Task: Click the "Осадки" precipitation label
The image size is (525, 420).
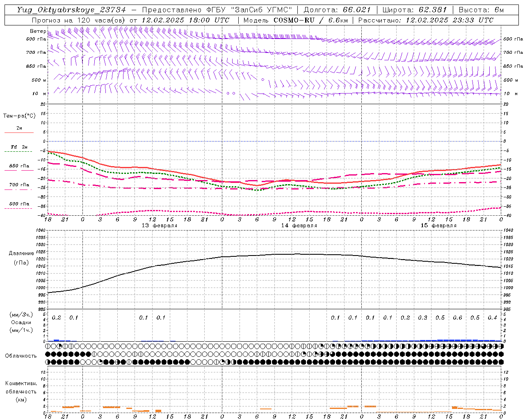Action: click(x=21, y=322)
